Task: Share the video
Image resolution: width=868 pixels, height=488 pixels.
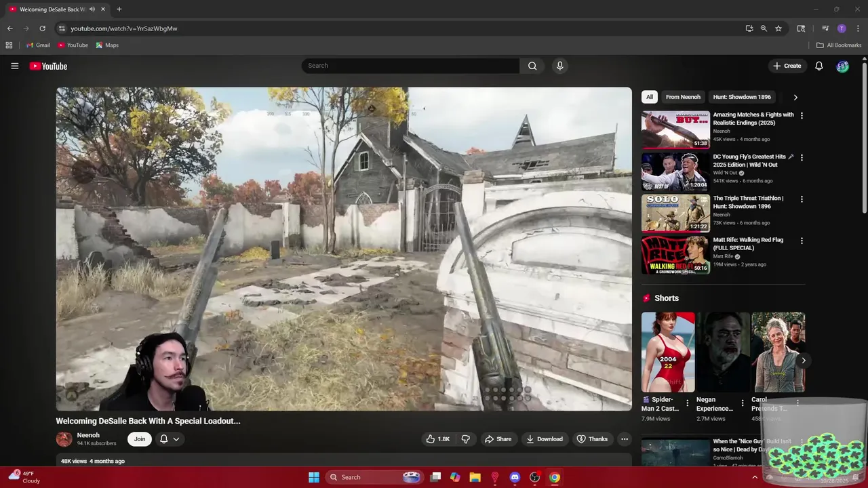Action: pos(498,439)
